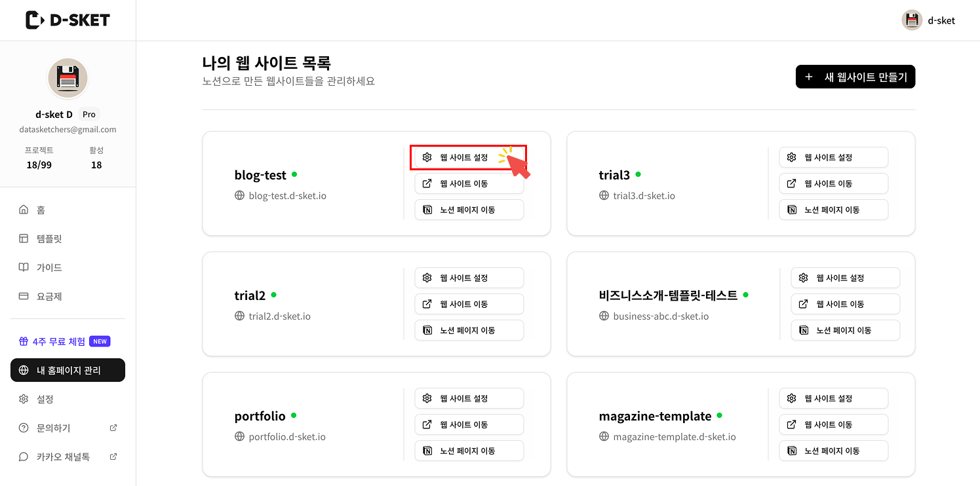
Task: Click 웹 사이트 이동 for portfolio
Action: tap(468, 424)
